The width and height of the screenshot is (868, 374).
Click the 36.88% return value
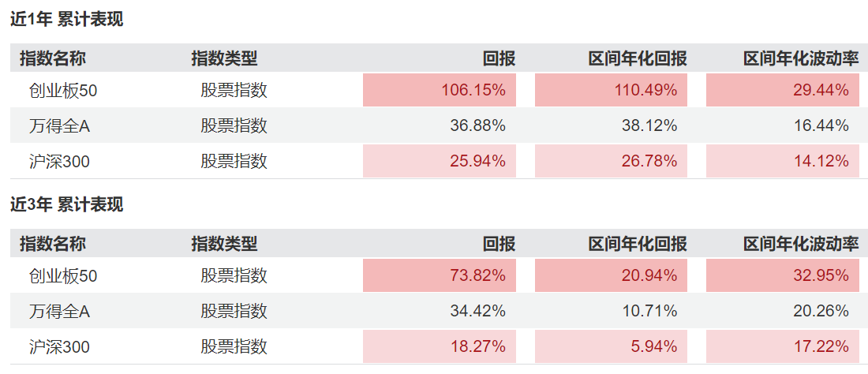coord(477,125)
